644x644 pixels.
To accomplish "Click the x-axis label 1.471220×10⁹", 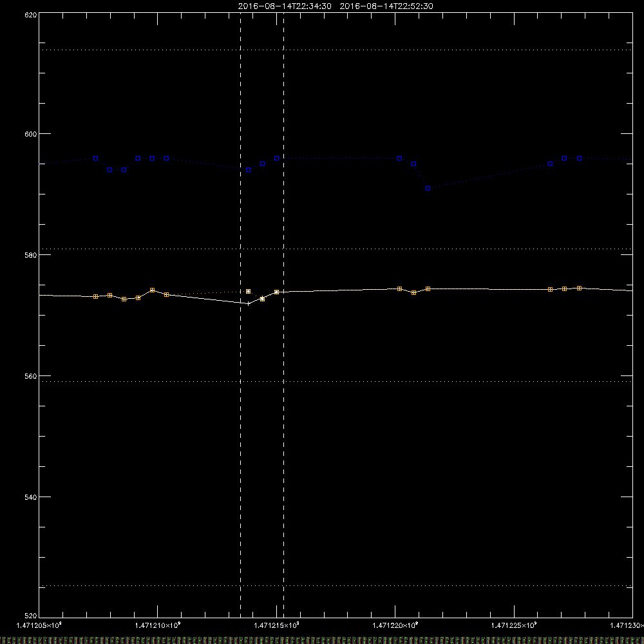I will click(x=395, y=625).
